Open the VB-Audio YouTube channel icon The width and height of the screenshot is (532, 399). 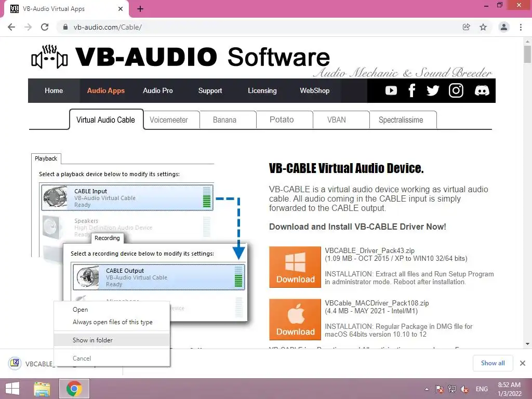tap(391, 90)
